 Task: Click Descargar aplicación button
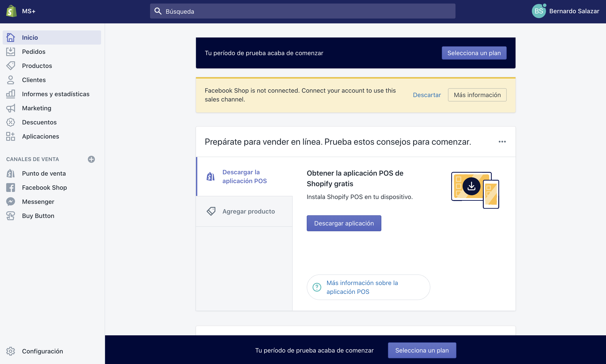click(344, 223)
